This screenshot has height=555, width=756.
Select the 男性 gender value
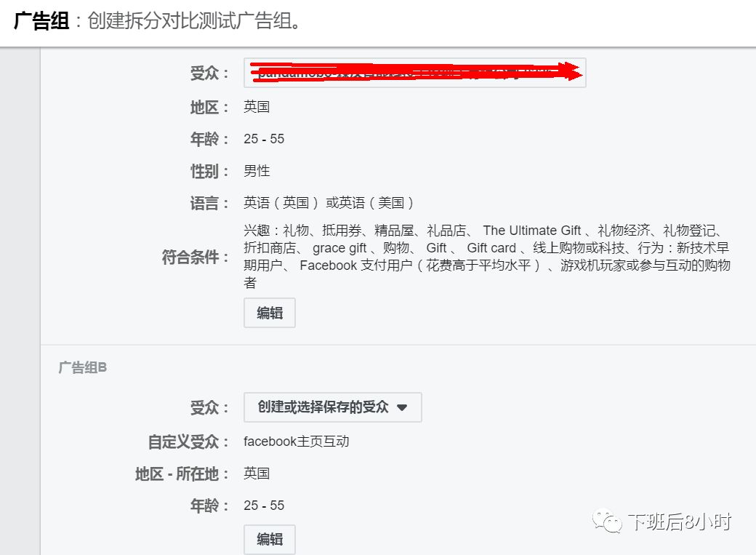tap(257, 171)
